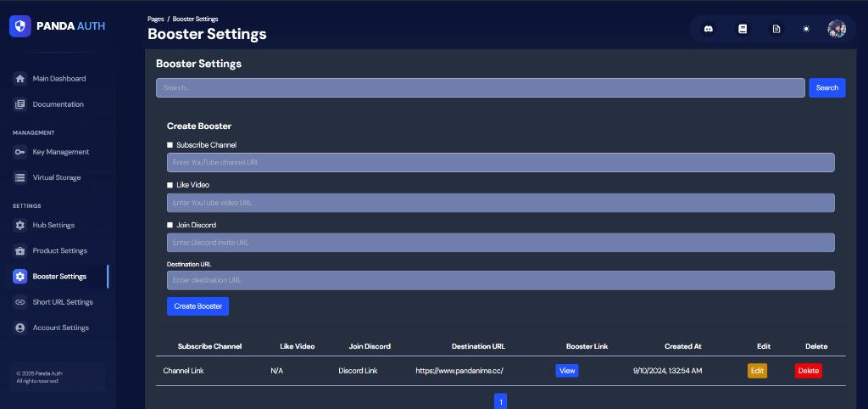The height and width of the screenshot is (409, 868).
Task: Click the Like Video column header
Action: (298, 346)
